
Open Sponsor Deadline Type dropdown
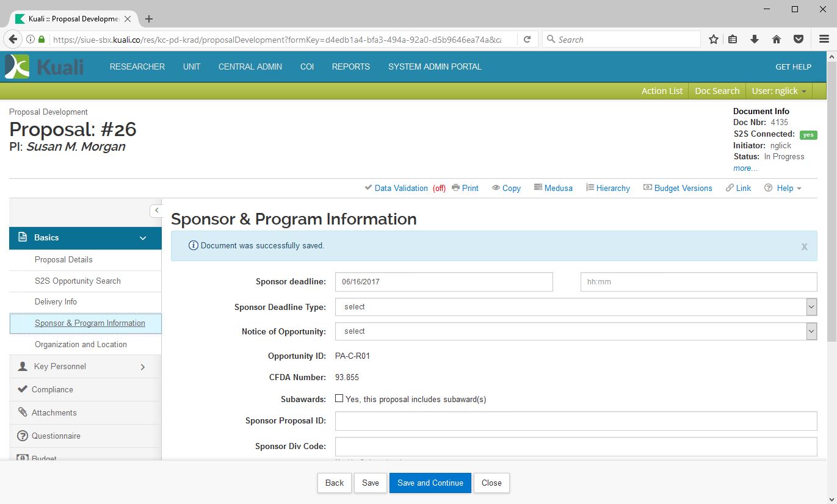(x=576, y=307)
